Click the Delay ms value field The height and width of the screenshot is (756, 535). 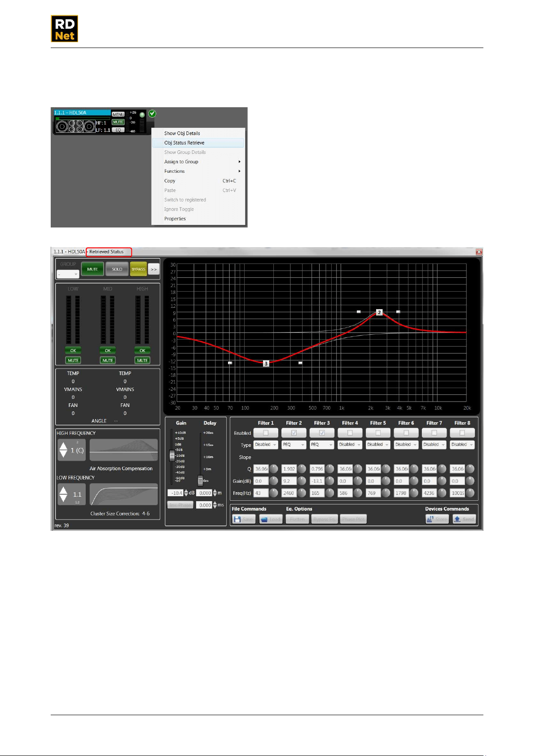pyautogui.click(x=204, y=505)
